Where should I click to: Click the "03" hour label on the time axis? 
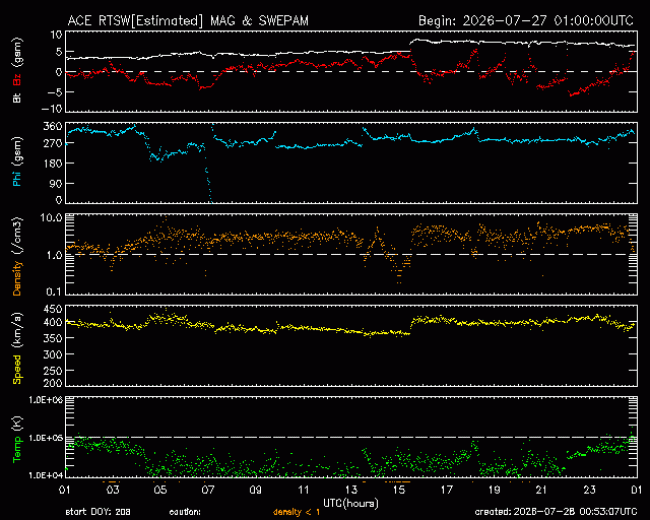click(113, 490)
